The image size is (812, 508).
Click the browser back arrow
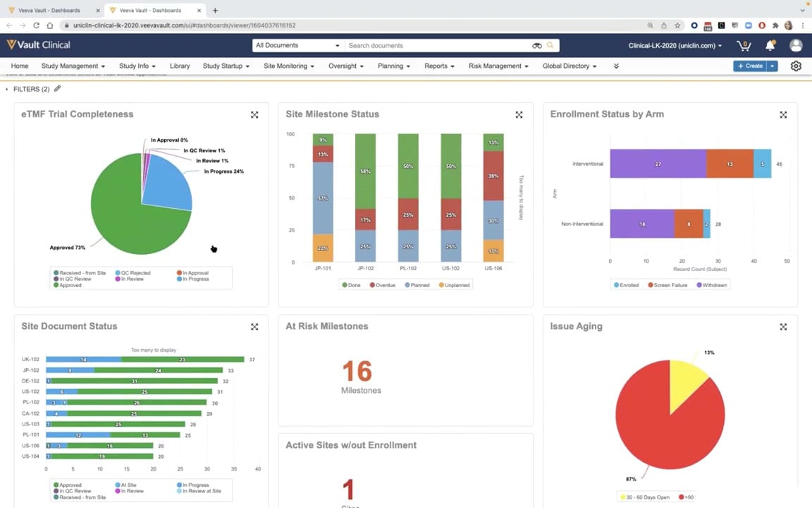coord(9,25)
